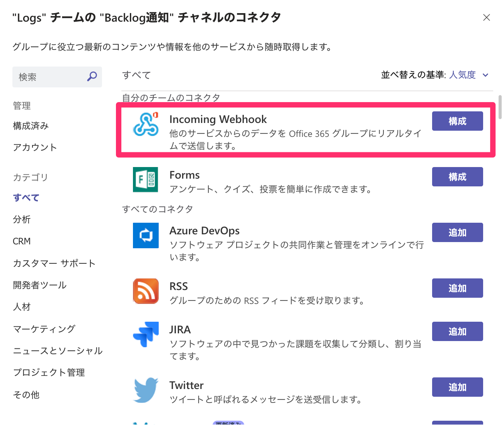The image size is (504, 447).
Task: Add JIRA connector with 追加 button
Action: point(458,331)
